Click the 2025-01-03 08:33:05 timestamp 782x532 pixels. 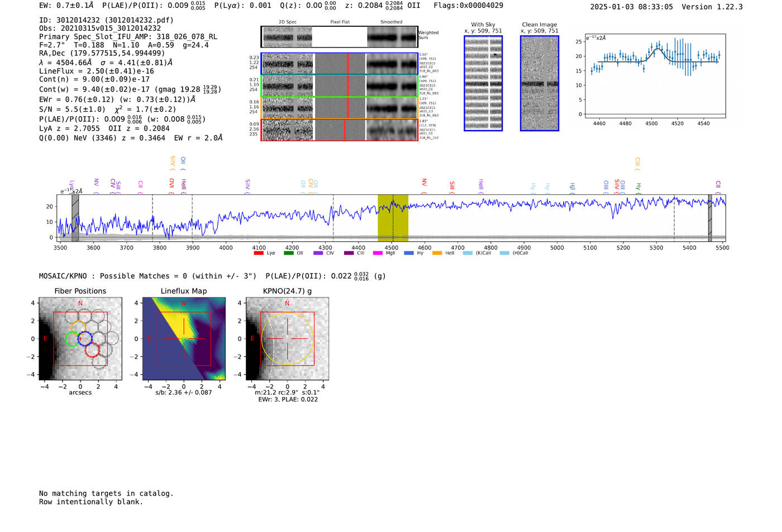631,7
